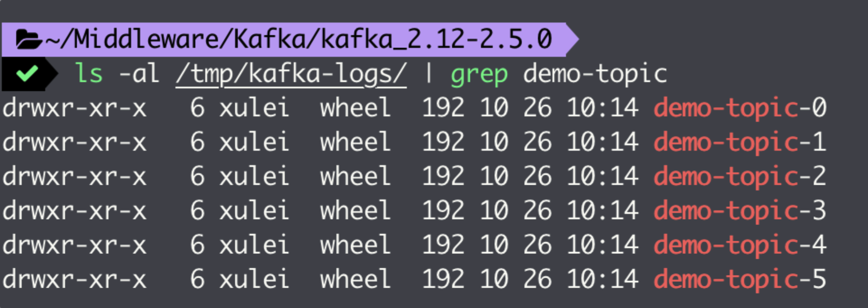The height and width of the screenshot is (308, 868).
Task: Click permissions drwxr-xr-x in demo-topic-3 row
Action: coord(75,211)
